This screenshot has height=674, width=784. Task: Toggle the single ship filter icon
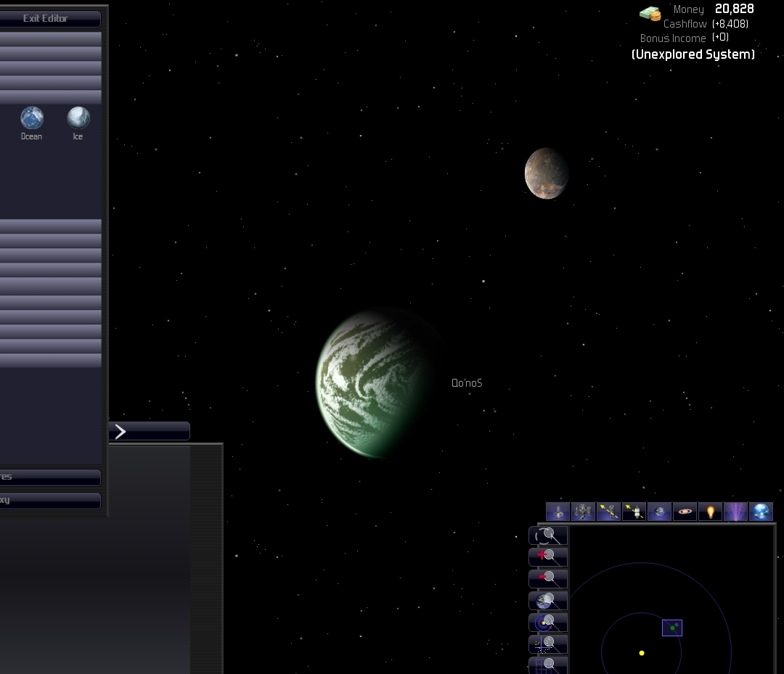tap(558, 511)
